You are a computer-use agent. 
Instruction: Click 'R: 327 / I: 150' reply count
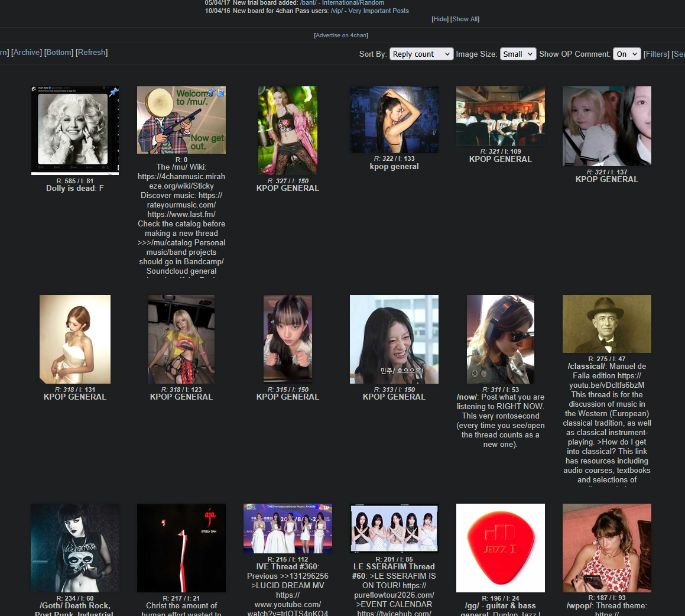(x=287, y=181)
